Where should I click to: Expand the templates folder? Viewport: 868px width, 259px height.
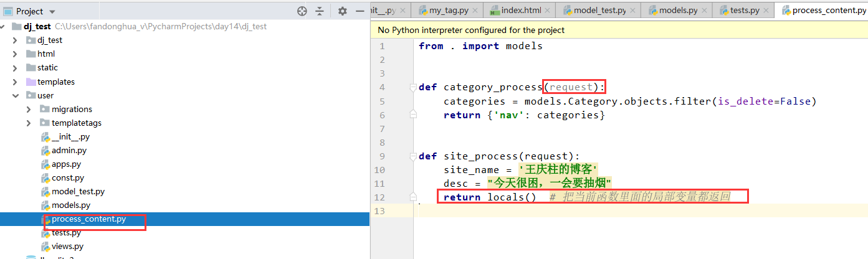[x=14, y=82]
